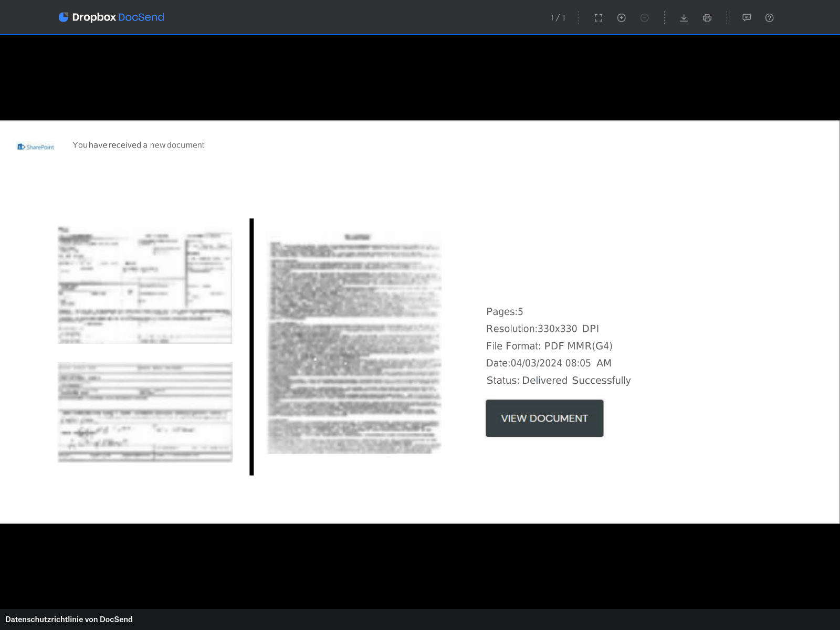This screenshot has width=840, height=630.
Task: Click the SharePoint logo
Action: tap(36, 147)
